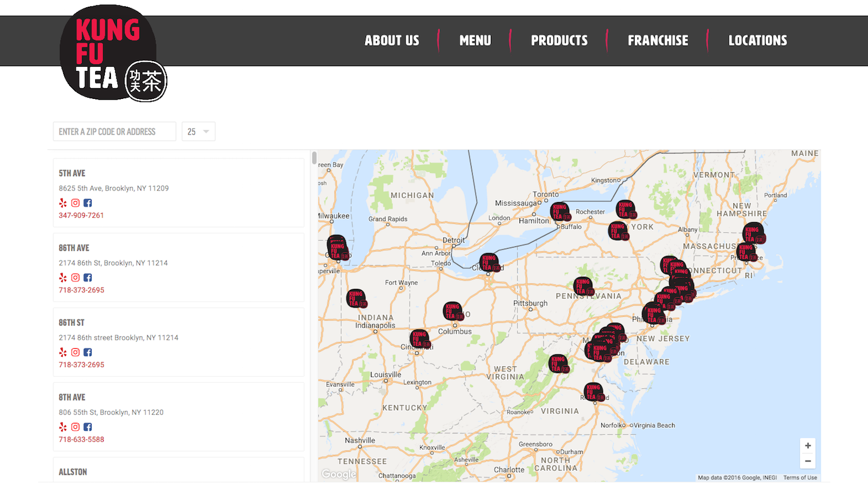This screenshot has height=489, width=868.
Task: Select the Kung Fu Tea marker near Columbus
Action: 453,312
